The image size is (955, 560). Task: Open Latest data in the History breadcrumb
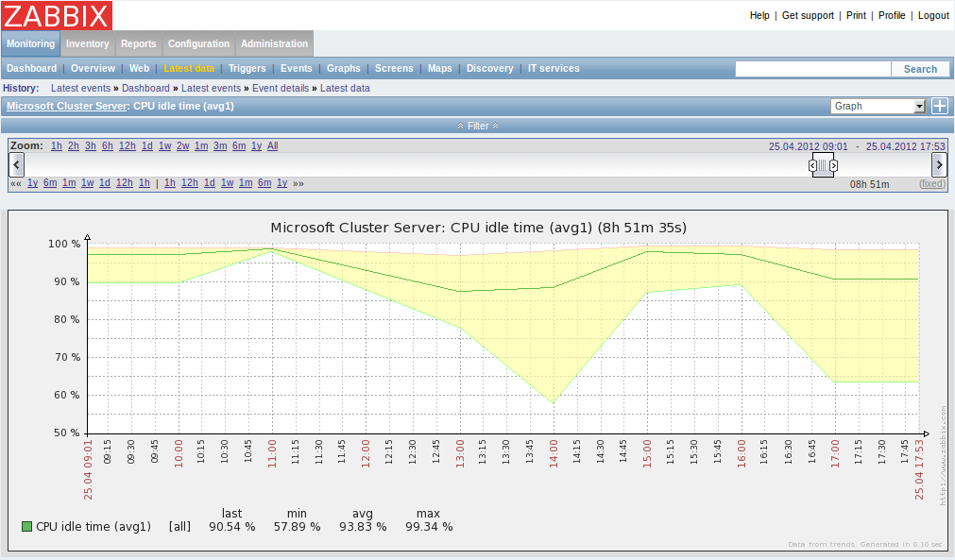(x=345, y=88)
